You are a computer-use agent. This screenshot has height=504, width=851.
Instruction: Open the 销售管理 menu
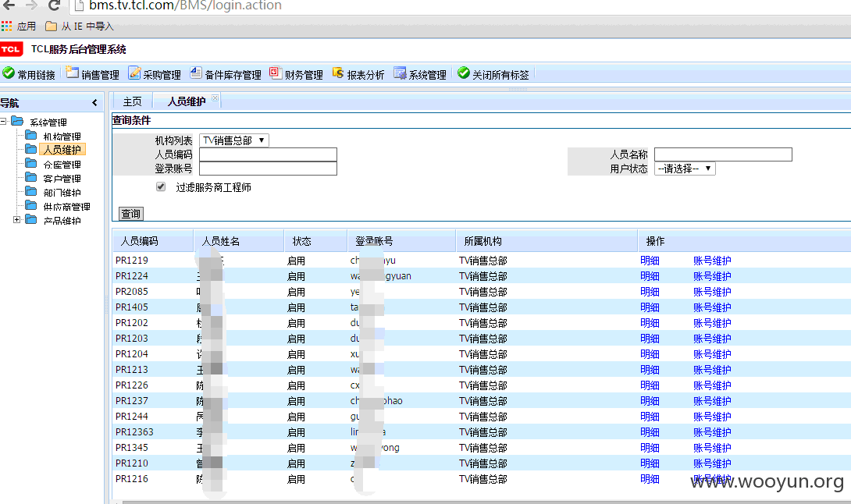point(92,74)
